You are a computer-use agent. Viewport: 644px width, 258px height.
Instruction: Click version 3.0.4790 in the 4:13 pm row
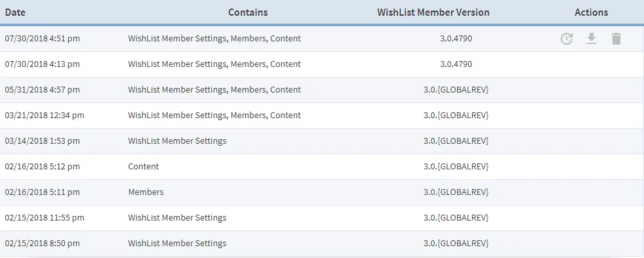click(x=456, y=64)
